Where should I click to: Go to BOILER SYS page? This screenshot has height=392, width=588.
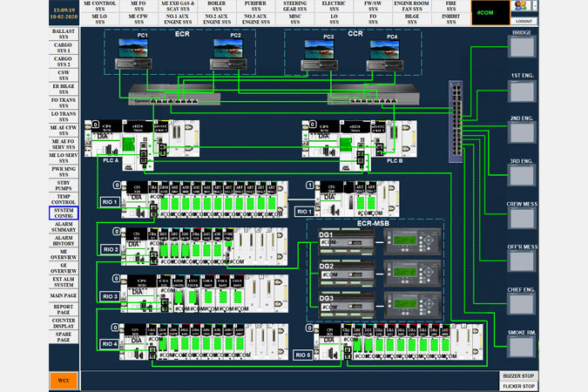217,6
